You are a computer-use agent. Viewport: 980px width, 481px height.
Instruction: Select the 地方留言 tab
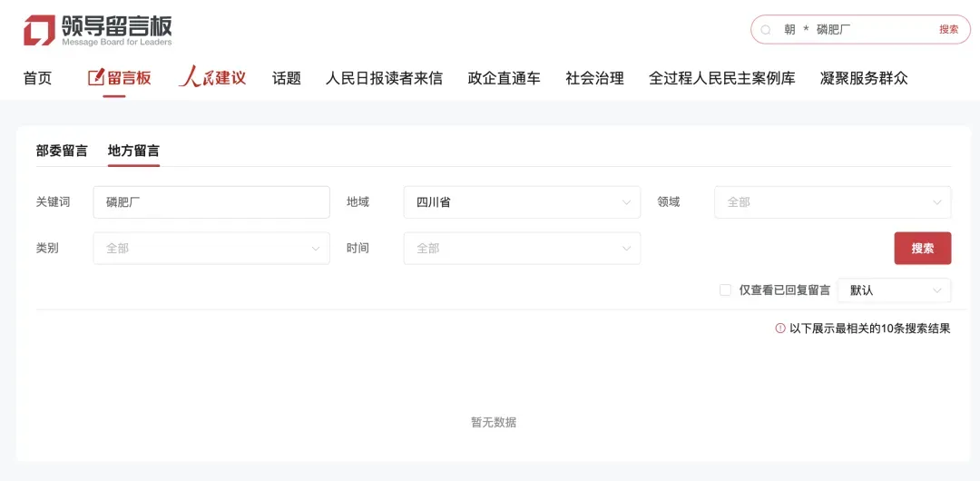coord(133,151)
